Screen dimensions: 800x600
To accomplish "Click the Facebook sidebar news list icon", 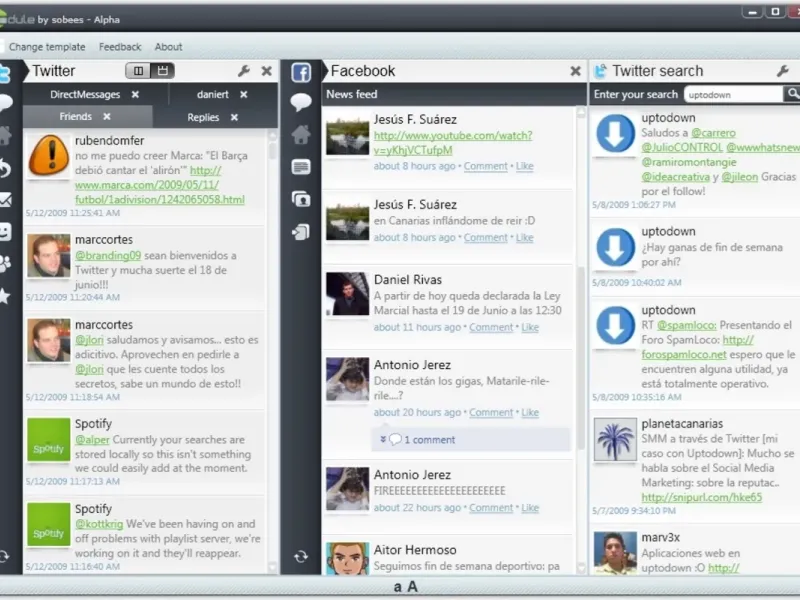I will 301,167.
